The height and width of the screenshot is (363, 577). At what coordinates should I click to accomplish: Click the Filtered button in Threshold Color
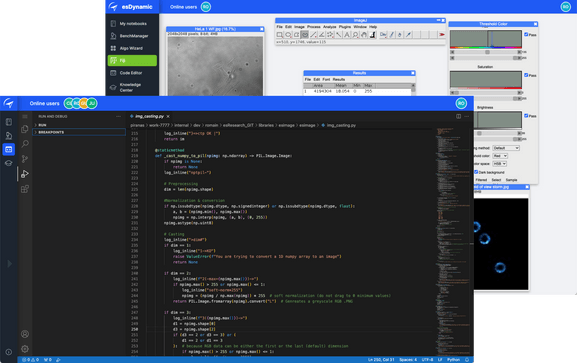(481, 180)
